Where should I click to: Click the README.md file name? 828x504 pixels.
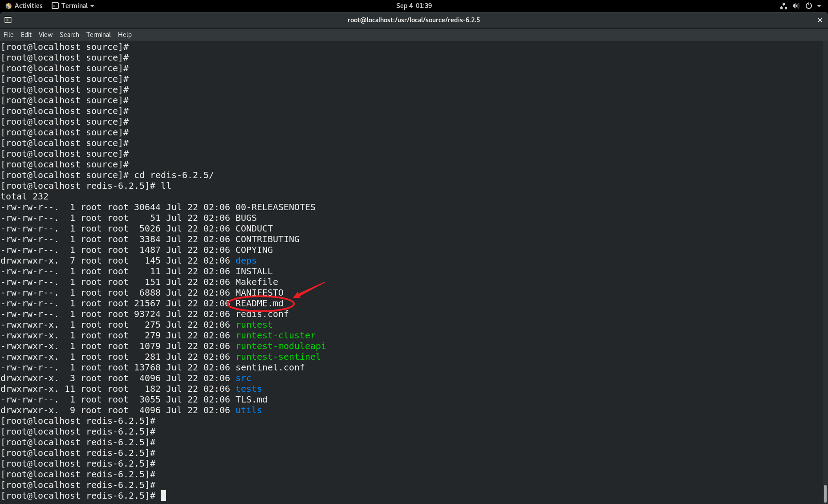(260, 303)
